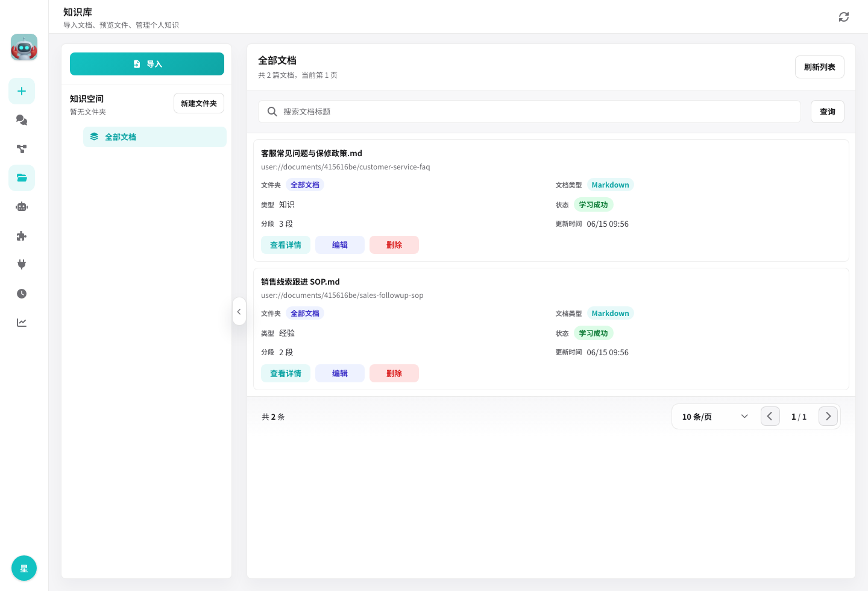The width and height of the screenshot is (868, 591).
Task: Click the plus icon for a new chat
Action: 22,91
